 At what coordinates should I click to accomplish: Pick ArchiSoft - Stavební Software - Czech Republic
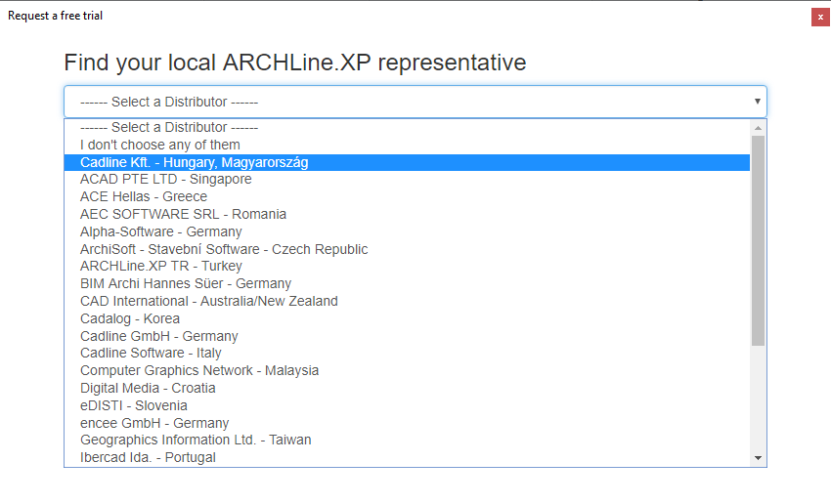pos(224,249)
